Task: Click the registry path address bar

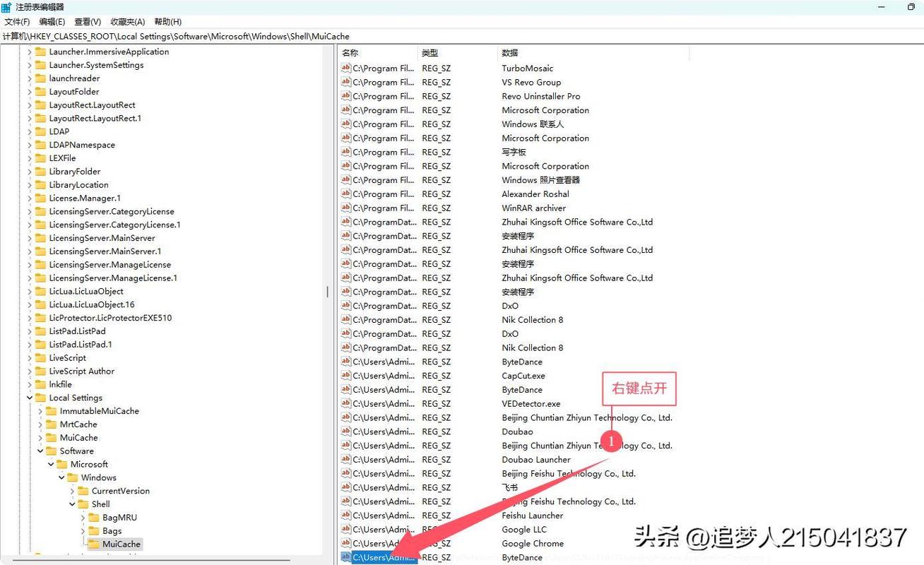Action: click(x=462, y=36)
